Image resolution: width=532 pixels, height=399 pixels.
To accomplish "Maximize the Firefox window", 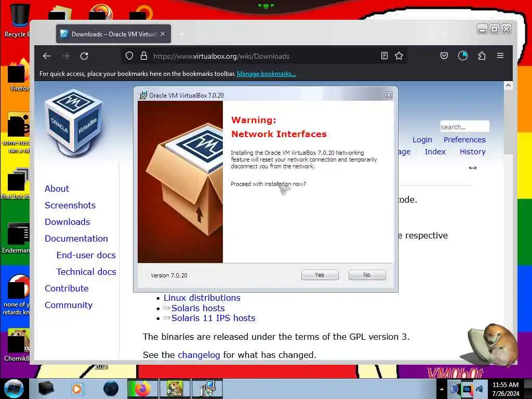I will click(x=495, y=29).
